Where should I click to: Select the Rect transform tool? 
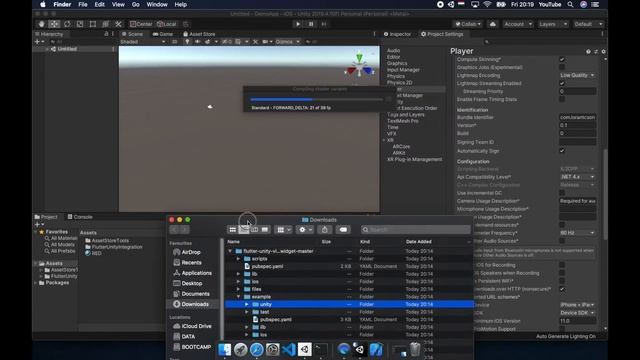pyautogui.click(x=93, y=24)
